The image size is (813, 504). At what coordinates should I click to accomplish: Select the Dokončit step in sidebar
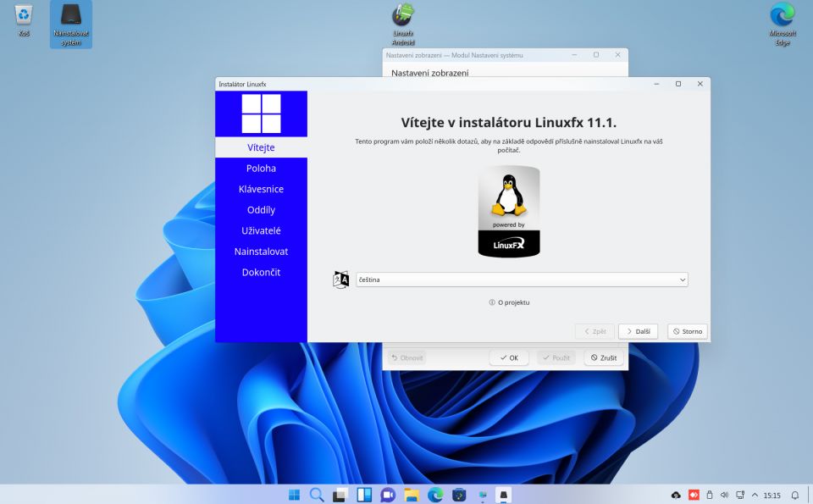pos(262,272)
